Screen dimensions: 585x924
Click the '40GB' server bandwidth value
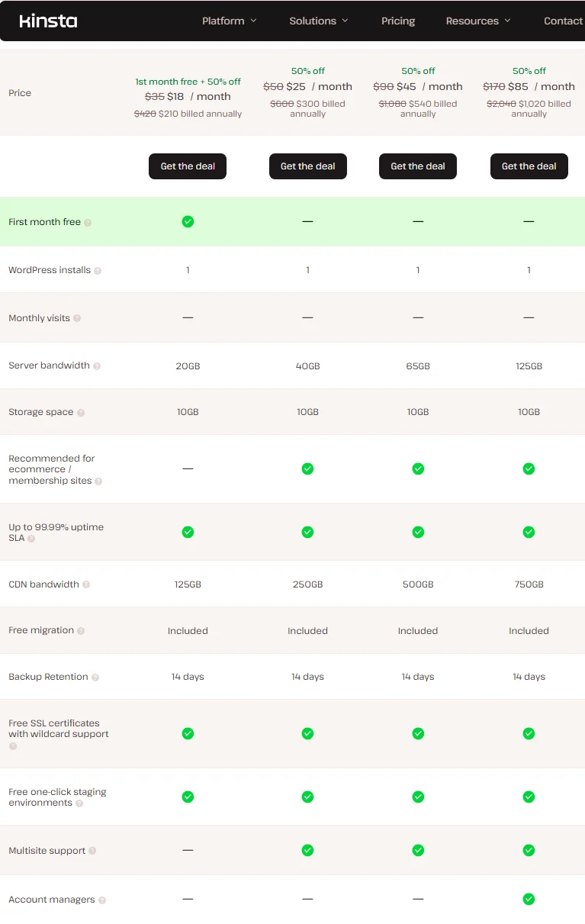(x=307, y=366)
